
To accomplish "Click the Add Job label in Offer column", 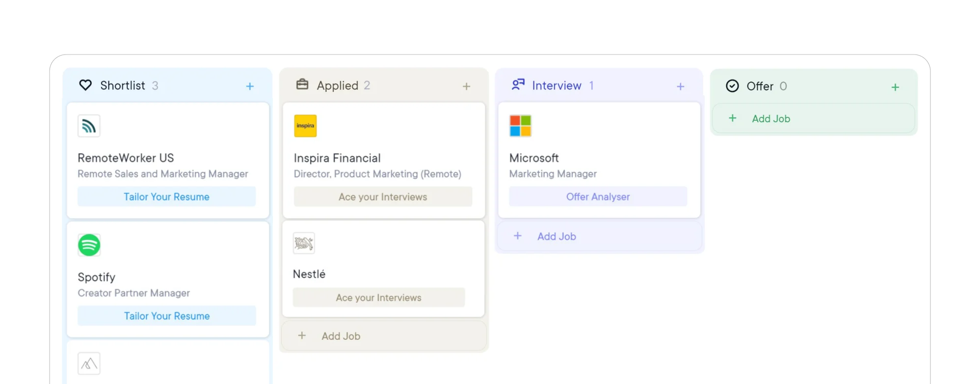I will pos(771,118).
